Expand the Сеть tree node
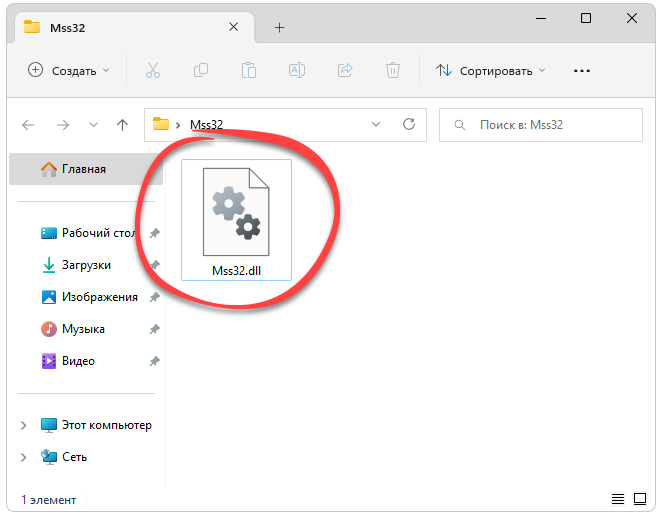 tap(24, 457)
